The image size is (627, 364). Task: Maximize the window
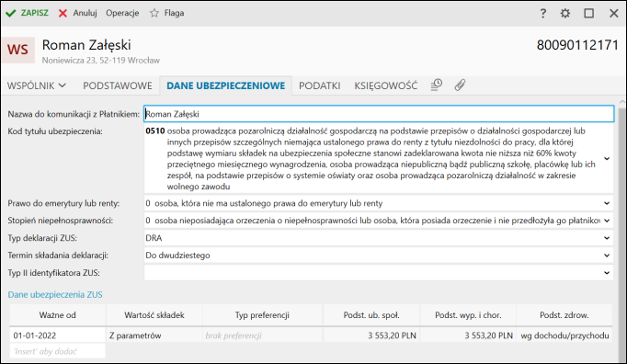(589, 13)
